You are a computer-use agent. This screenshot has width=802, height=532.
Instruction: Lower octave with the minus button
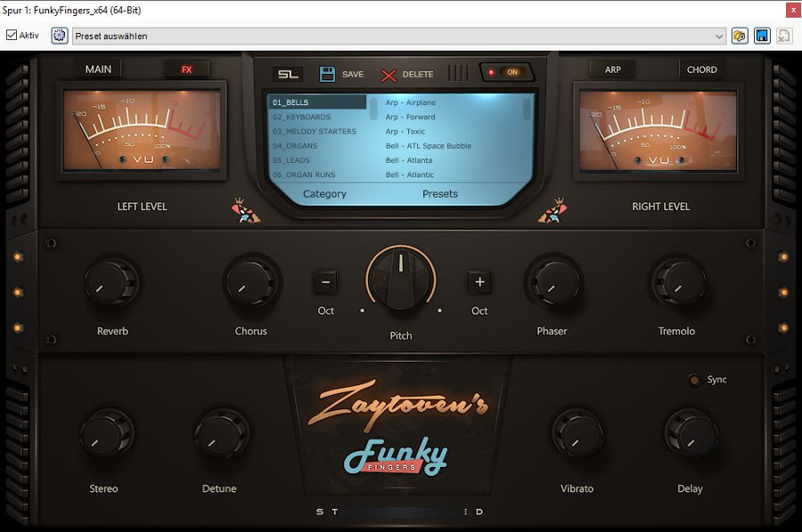pos(326,282)
